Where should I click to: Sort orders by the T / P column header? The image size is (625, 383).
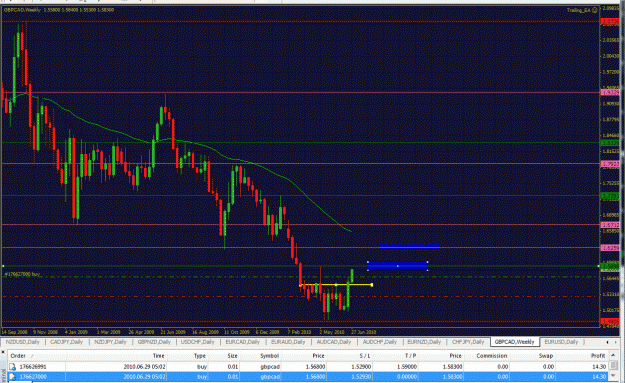point(410,356)
